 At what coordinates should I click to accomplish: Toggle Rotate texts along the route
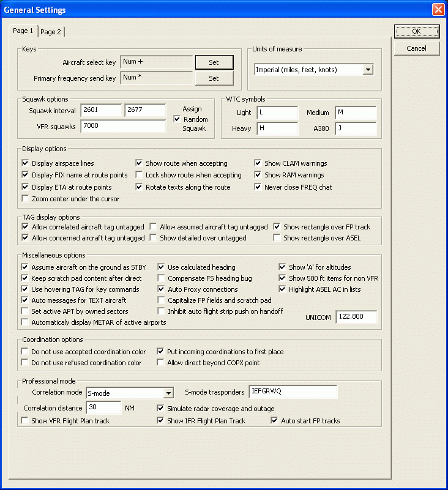coord(139,187)
